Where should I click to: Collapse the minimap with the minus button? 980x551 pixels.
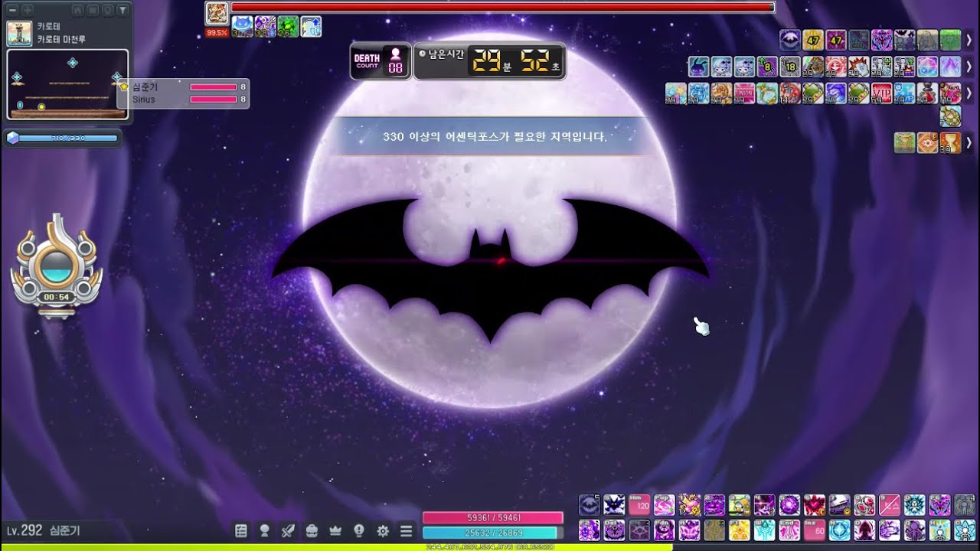[12, 10]
